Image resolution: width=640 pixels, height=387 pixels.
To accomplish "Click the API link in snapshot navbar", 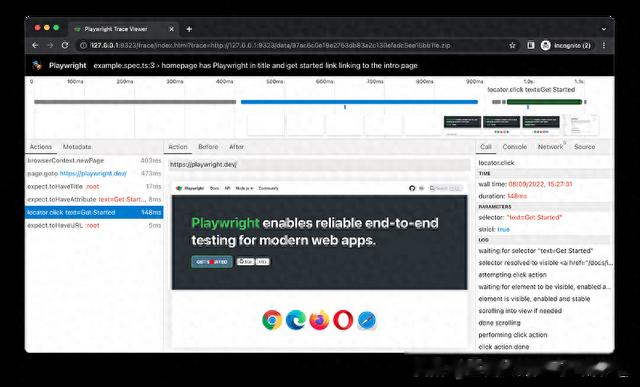I will point(228,188).
